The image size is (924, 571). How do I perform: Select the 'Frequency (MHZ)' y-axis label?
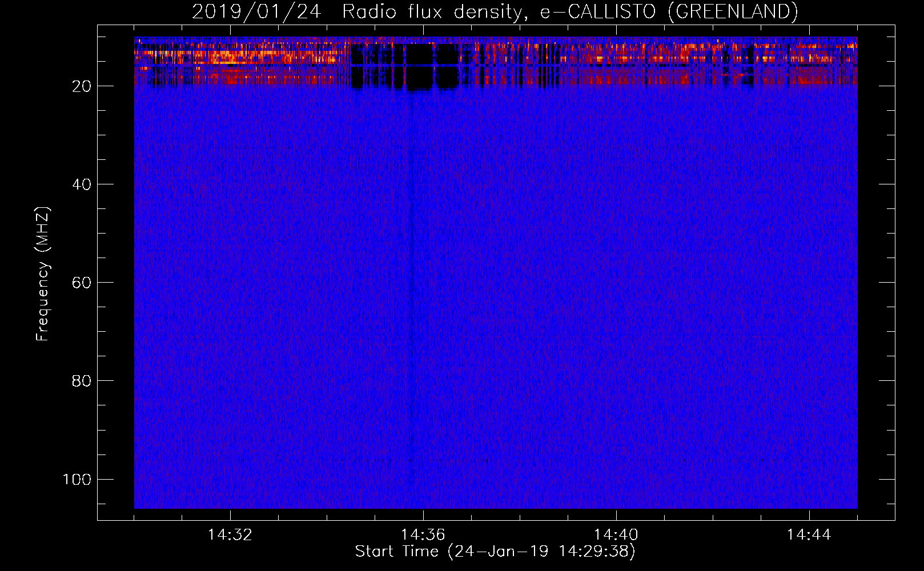tap(43, 274)
